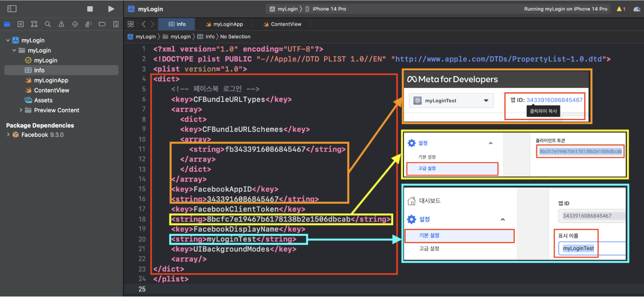644x298 pixels.
Task: Select the client token field value
Action: 580,151
